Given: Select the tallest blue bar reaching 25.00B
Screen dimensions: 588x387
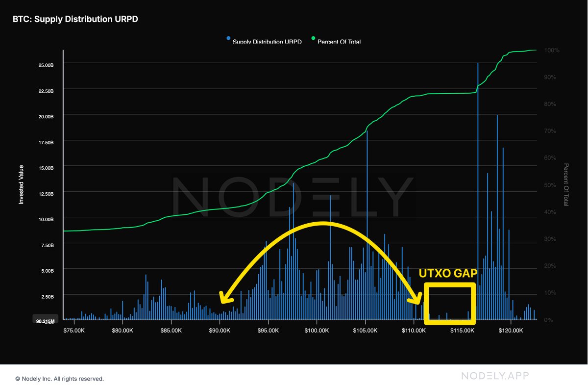Looking at the screenshot, I should pyautogui.click(x=478, y=147).
